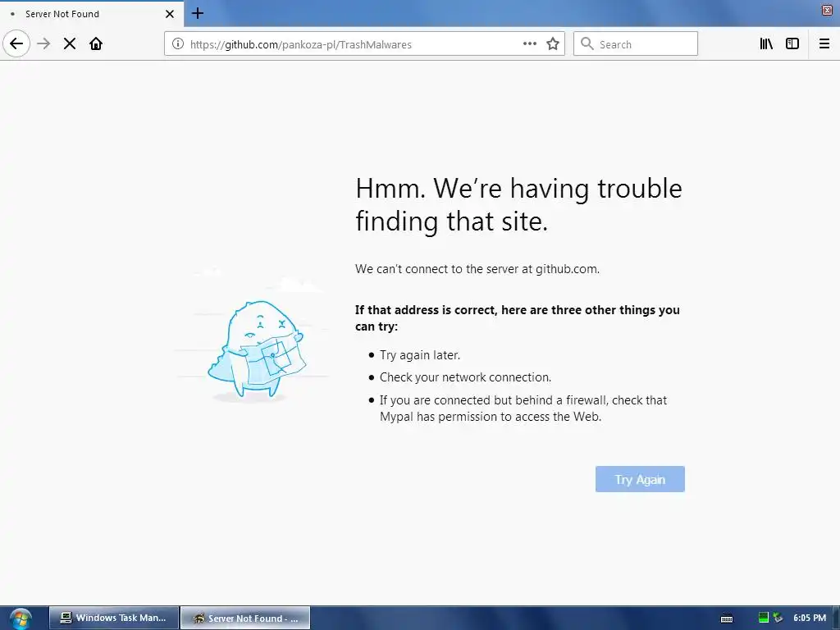Click the Show Desktop strip at taskbar end
The image size is (840, 630).
point(836,619)
